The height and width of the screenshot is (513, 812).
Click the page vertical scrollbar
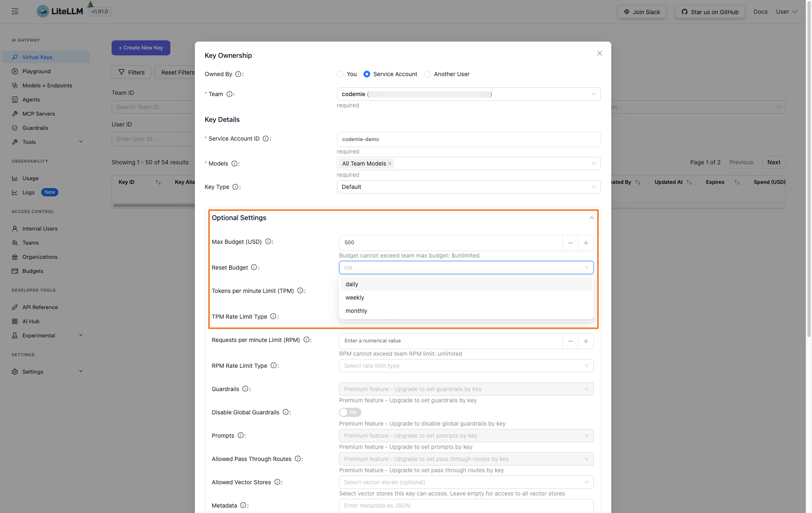tap(809, 166)
